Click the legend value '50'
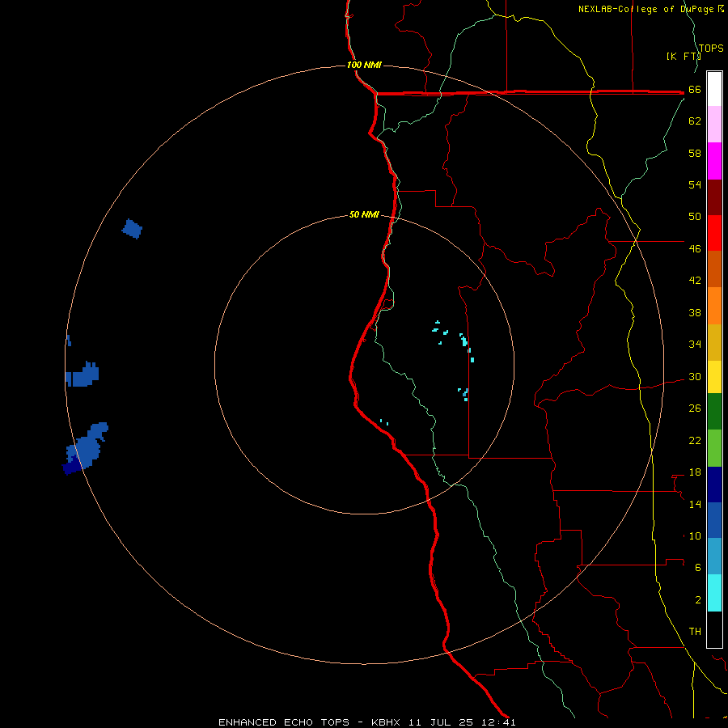 tap(695, 216)
